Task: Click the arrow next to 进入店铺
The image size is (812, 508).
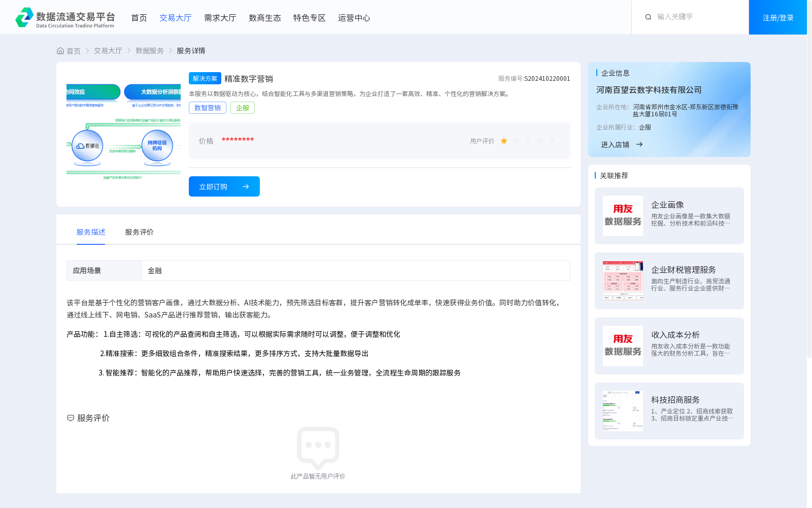Action: tap(639, 145)
